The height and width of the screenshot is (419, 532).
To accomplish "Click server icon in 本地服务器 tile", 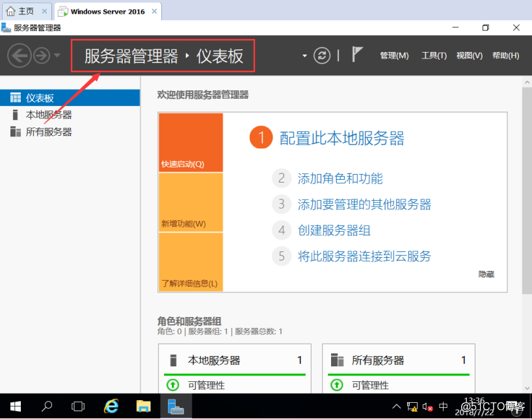I will coord(174,360).
